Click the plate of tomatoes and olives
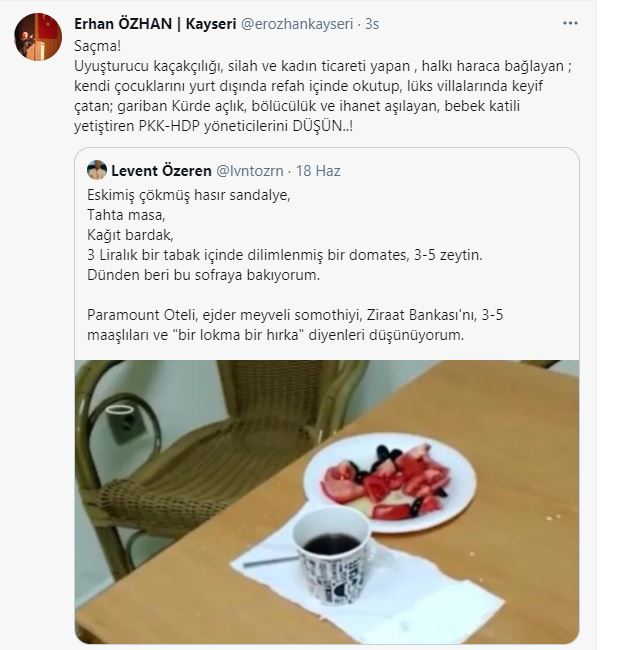The image size is (621, 650). [390, 481]
